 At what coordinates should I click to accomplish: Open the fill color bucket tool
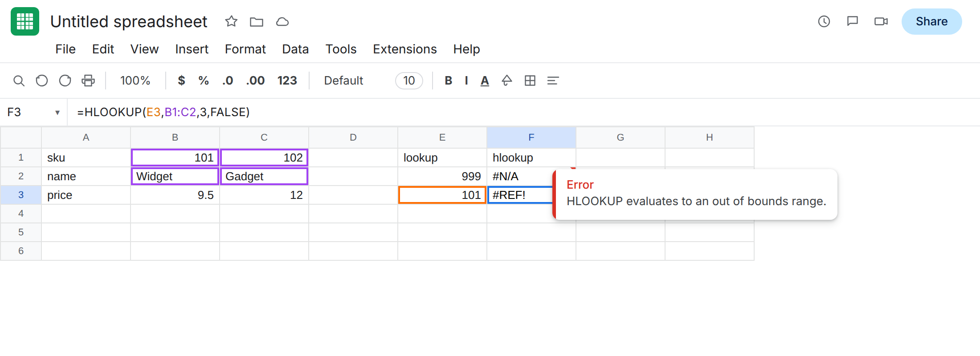[507, 81]
